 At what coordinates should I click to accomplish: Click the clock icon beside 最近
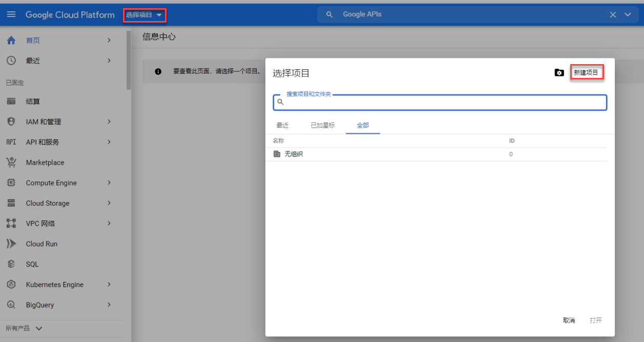[x=11, y=61]
